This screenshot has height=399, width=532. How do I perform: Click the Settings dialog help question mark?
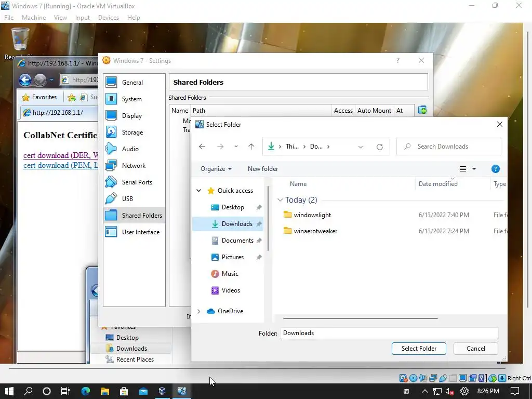click(398, 60)
